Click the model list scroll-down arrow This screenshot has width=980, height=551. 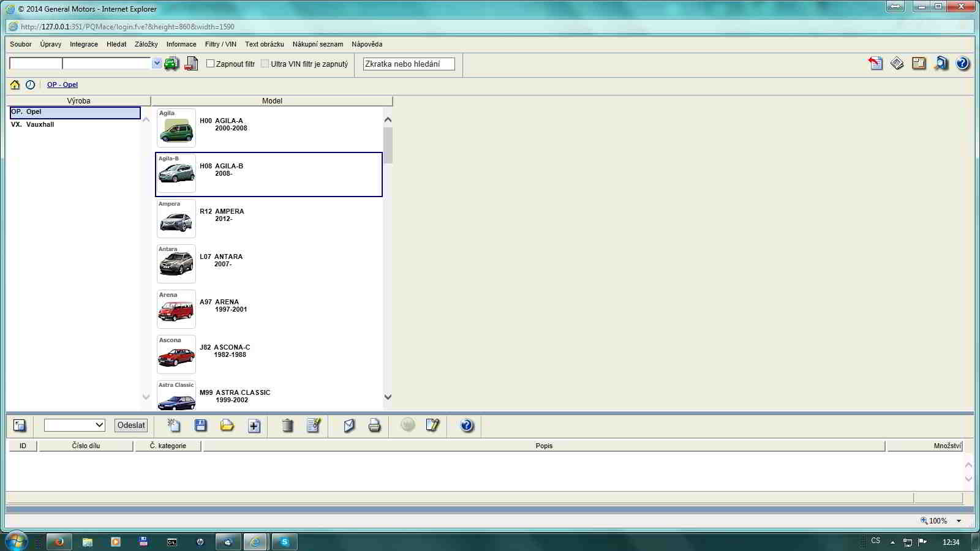(388, 397)
